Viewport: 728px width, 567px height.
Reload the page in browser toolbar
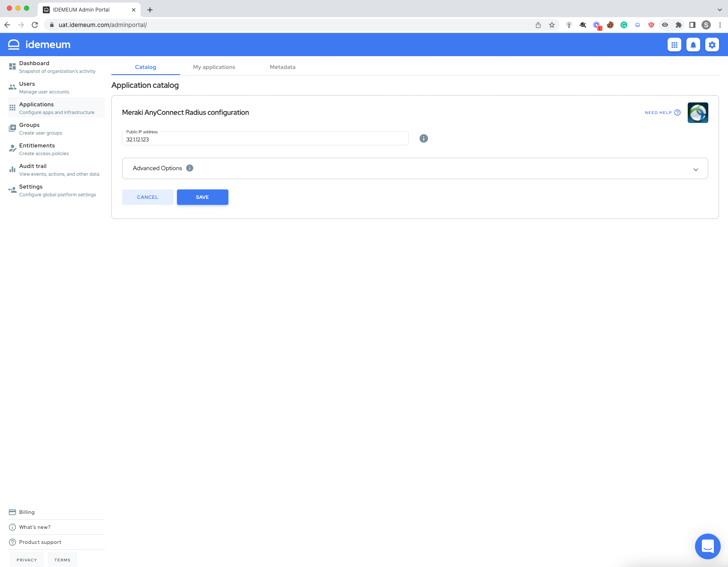[x=35, y=25]
